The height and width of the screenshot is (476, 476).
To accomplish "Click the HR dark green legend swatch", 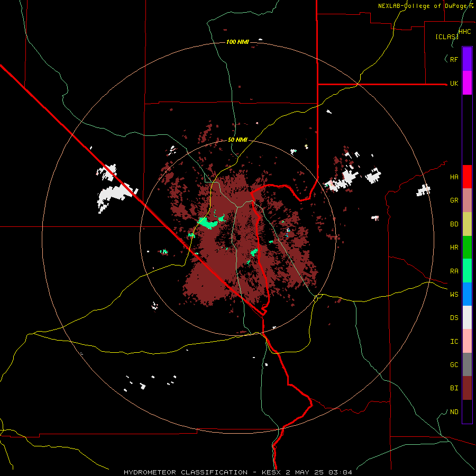I will point(467,248).
